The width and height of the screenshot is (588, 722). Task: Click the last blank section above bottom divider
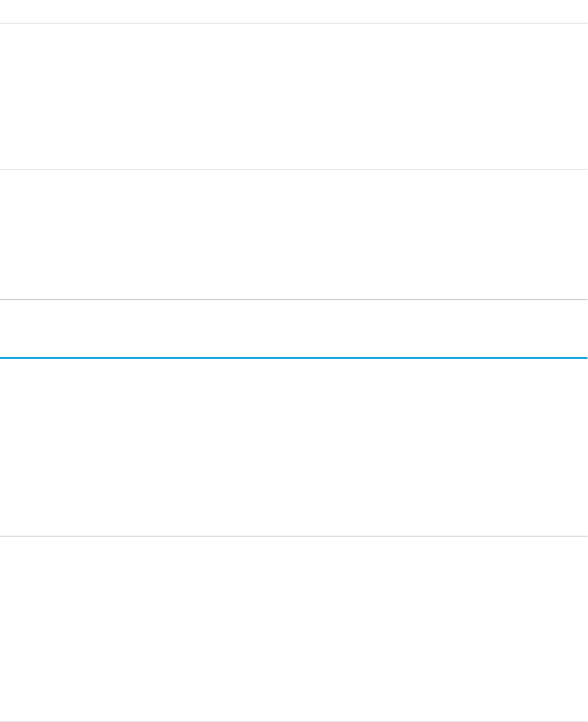pos(294,628)
